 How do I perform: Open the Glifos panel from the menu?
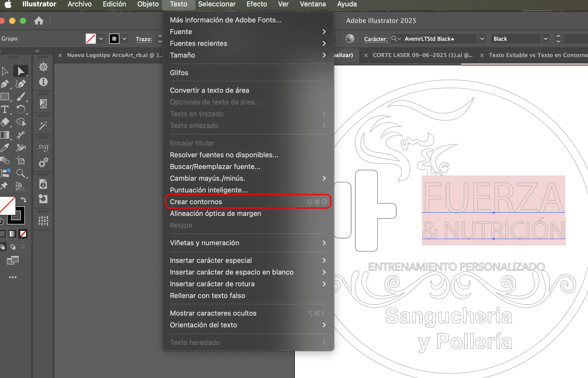click(248, 73)
